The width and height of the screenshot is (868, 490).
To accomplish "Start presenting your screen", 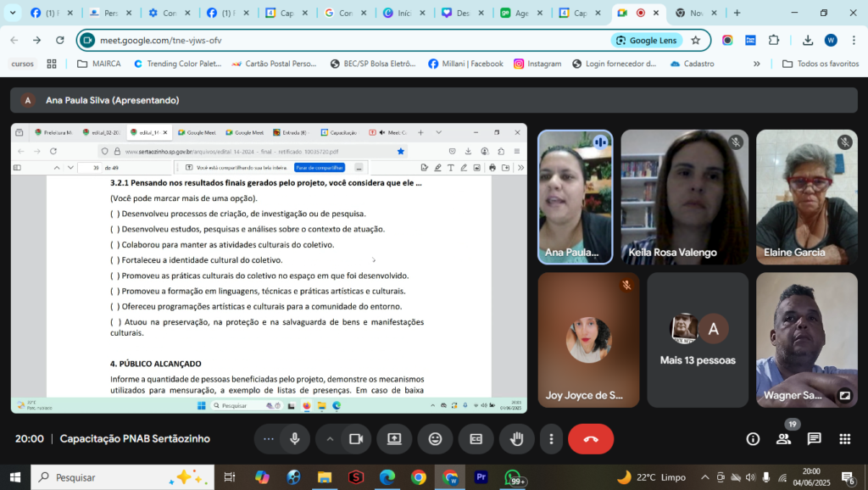I will [394, 438].
